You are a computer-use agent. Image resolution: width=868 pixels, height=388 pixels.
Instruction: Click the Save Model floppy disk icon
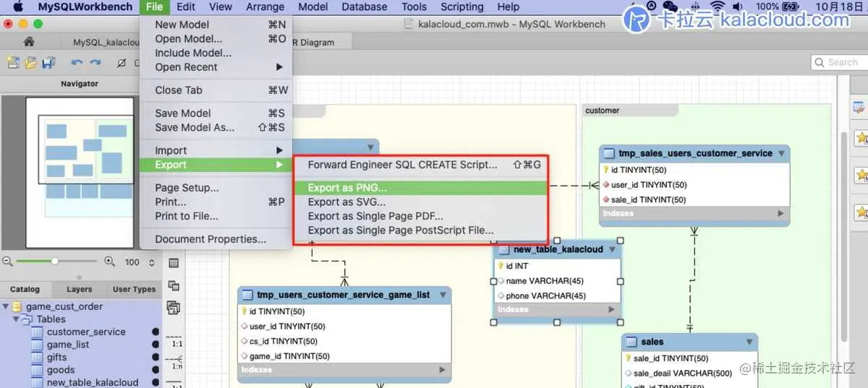coord(48,63)
